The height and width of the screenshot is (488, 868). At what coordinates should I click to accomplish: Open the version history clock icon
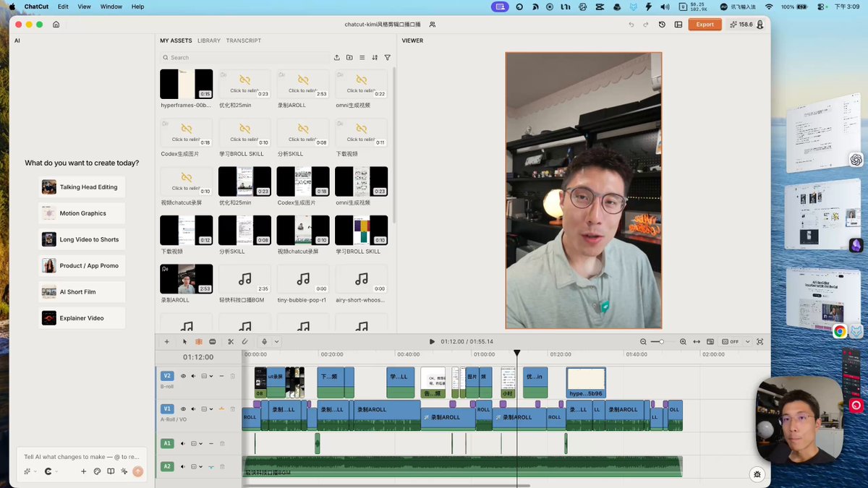tap(662, 25)
